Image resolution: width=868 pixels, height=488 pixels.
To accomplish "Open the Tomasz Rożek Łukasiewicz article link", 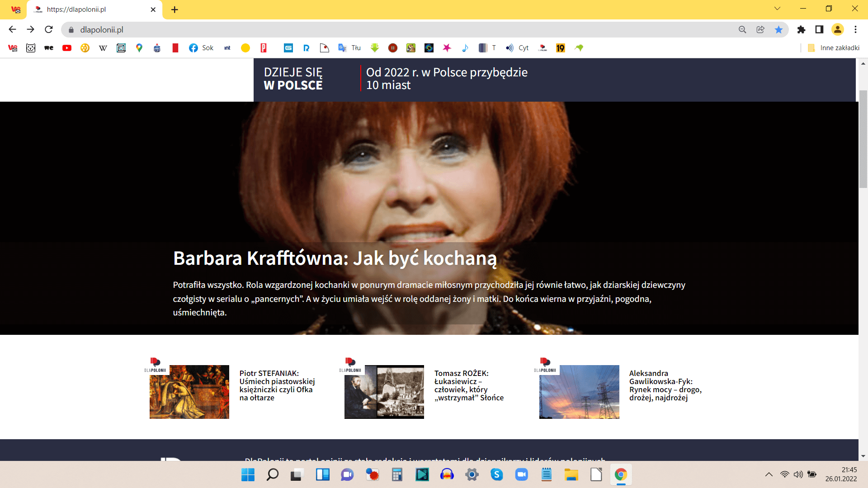I will click(x=469, y=385).
